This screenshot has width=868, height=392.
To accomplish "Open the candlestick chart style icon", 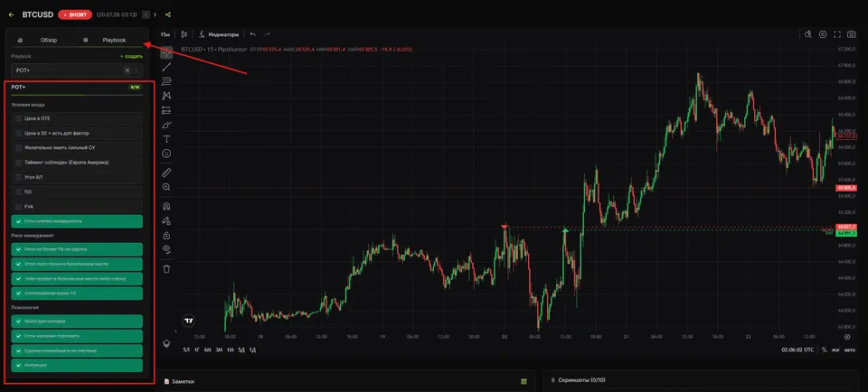I will [184, 34].
